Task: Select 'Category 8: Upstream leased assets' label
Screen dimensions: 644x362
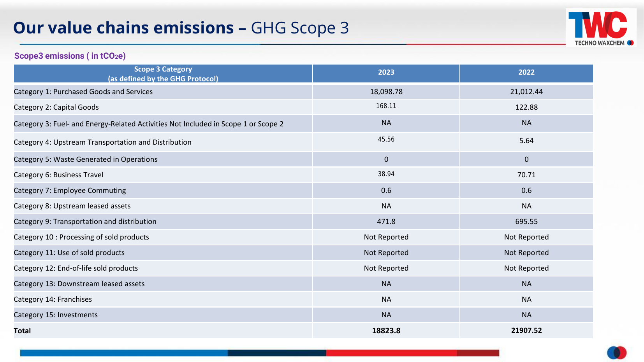Action: click(x=72, y=206)
